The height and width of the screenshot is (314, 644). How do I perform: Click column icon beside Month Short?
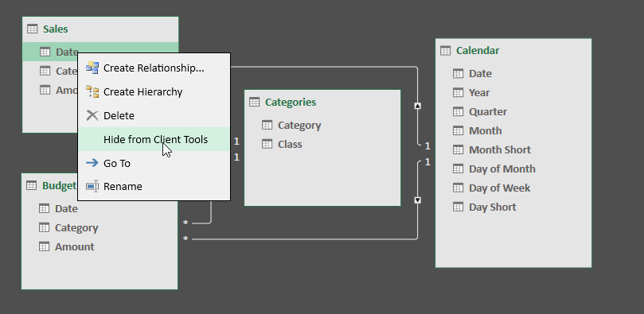tap(458, 149)
